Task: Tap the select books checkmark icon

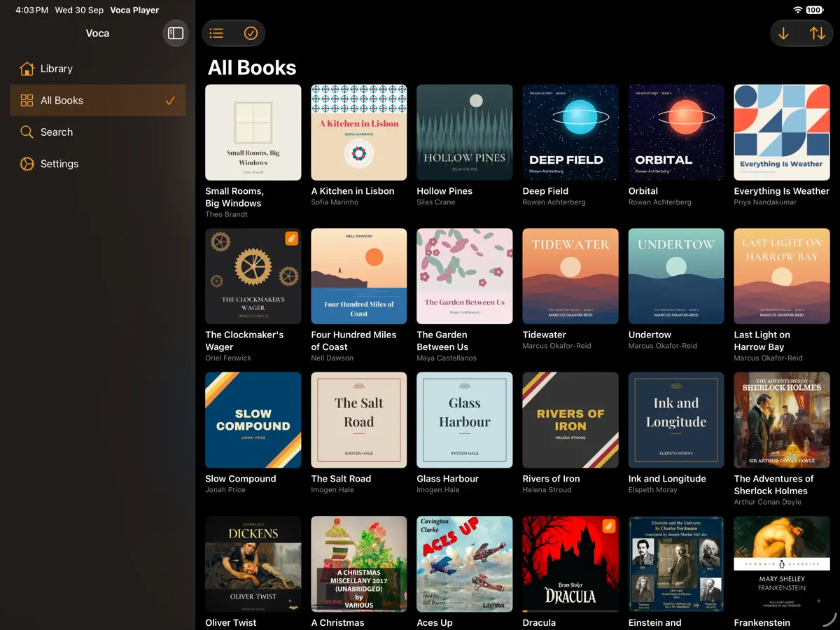Action: (x=251, y=33)
